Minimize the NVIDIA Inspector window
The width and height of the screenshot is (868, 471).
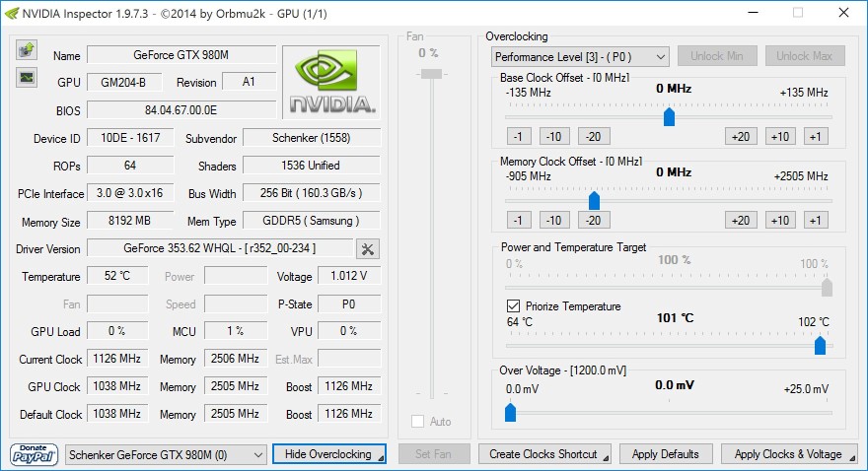click(x=754, y=13)
